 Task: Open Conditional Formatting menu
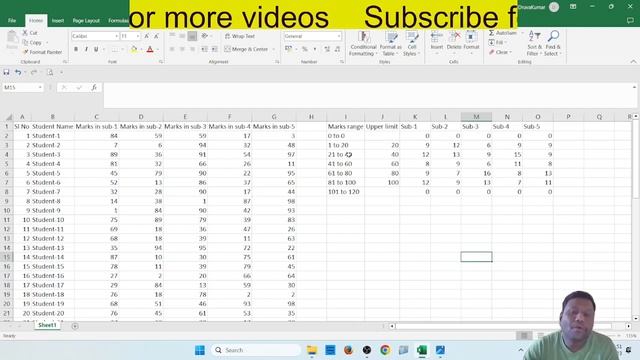363,43
